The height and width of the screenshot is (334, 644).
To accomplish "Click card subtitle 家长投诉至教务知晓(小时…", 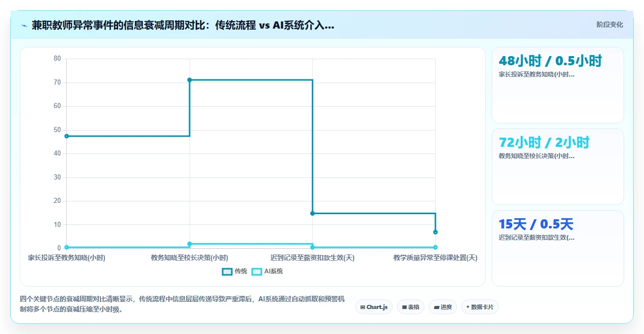I will (x=536, y=74).
